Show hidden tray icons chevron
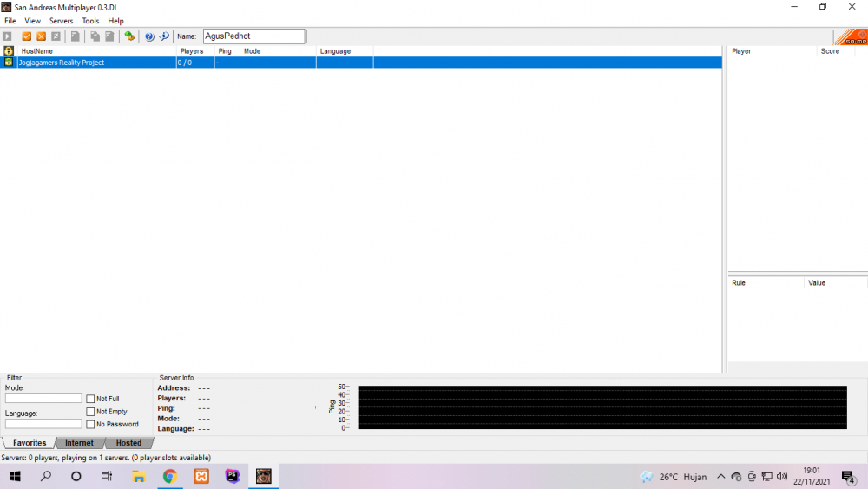 tap(720, 477)
